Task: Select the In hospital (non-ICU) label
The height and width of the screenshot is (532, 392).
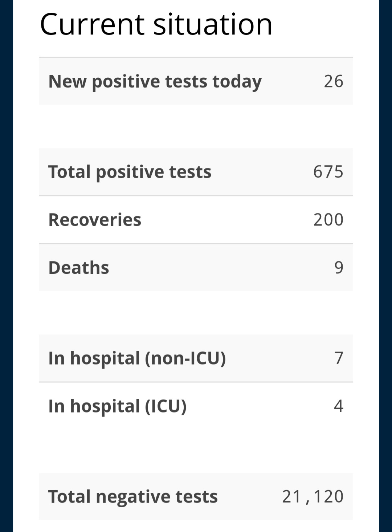Action: pos(137,358)
